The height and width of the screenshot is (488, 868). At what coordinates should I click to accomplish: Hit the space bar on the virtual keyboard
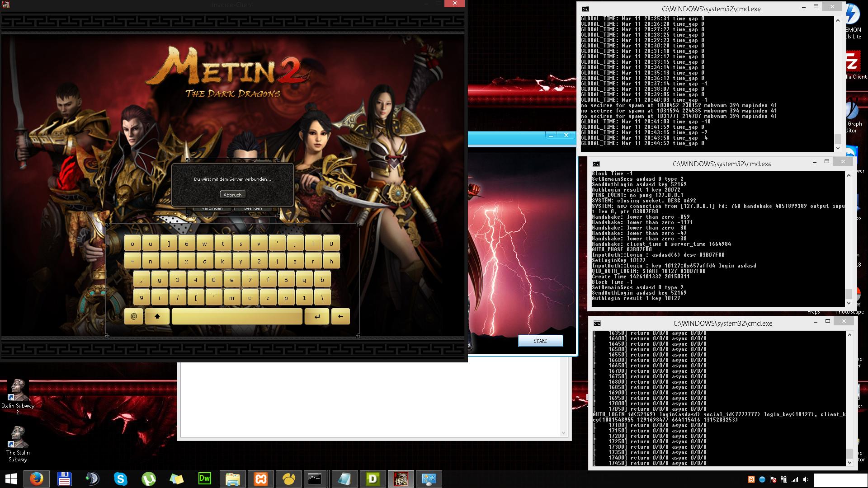(x=237, y=316)
